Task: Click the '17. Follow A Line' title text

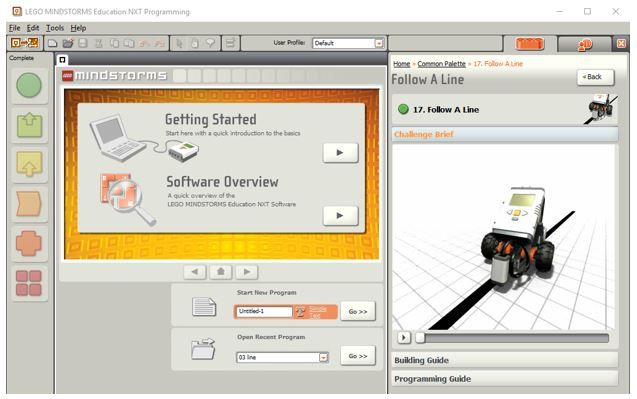Action: pos(446,110)
